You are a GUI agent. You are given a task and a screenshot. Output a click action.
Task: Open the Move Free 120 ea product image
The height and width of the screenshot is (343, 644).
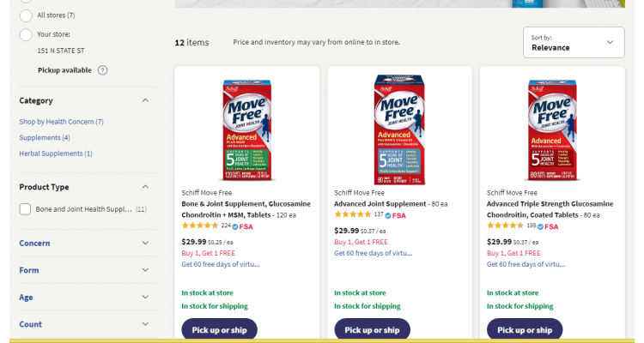(246, 129)
